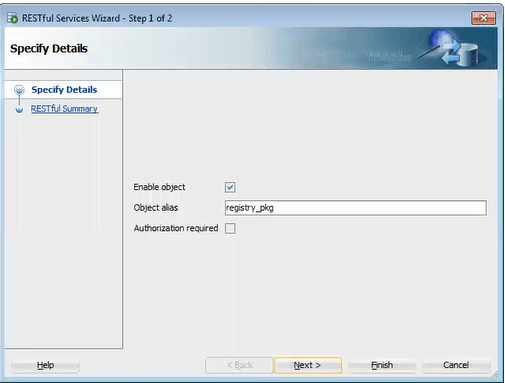Click the Object alias label
505x383 pixels.
[156, 208]
